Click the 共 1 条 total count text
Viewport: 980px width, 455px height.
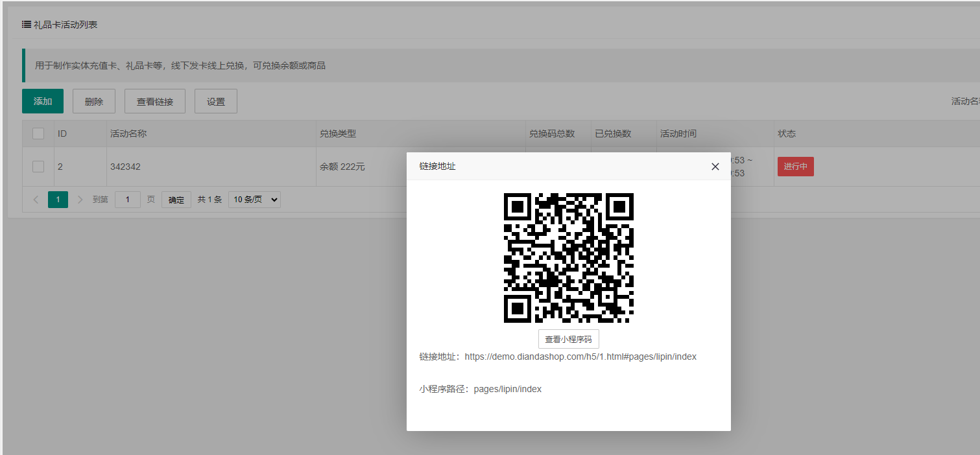[209, 200]
